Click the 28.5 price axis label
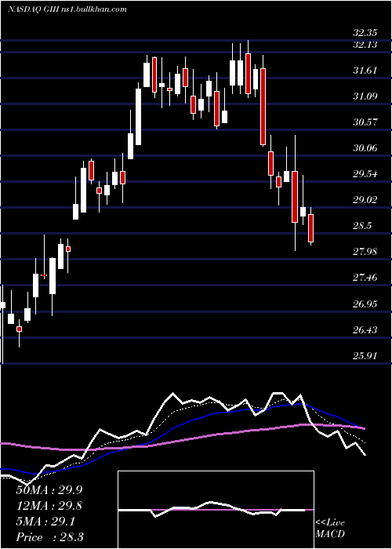This screenshot has height=549, width=392. coord(362,226)
